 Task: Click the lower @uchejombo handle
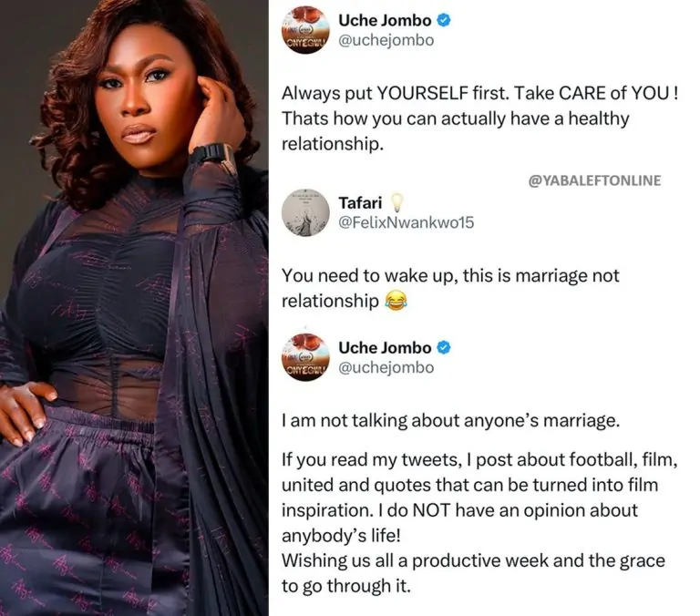click(386, 367)
